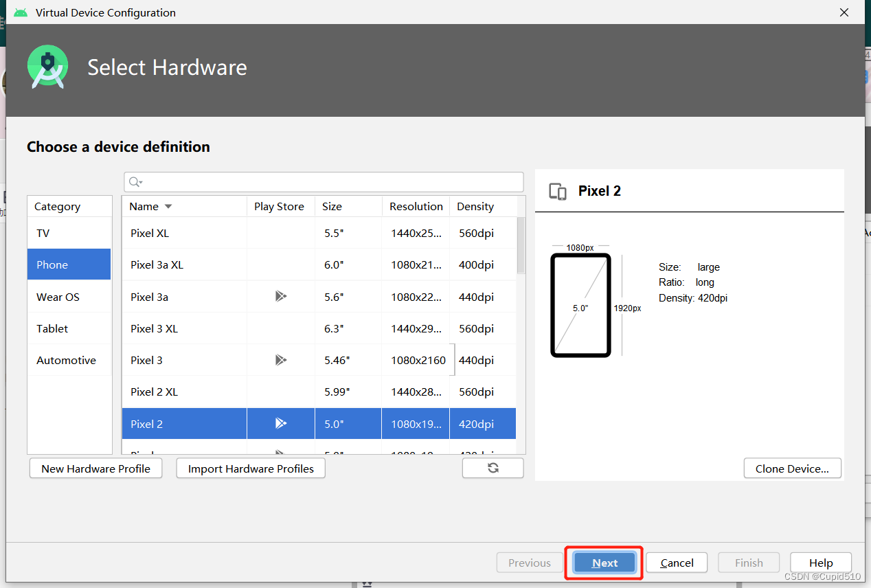
Task: Click the Play Store icon in Pixel 2 row
Action: (280, 423)
